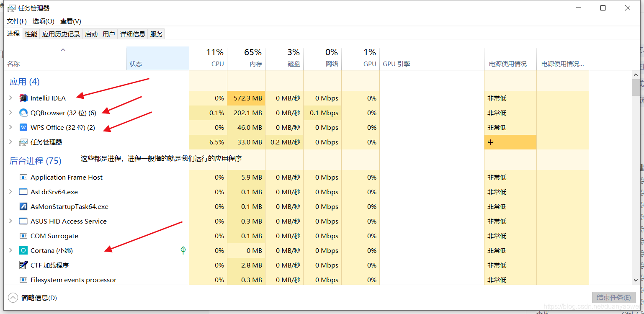This screenshot has width=644, height=314.
Task: Expand the IntelliJ IDEA process group
Action: [x=11, y=98]
